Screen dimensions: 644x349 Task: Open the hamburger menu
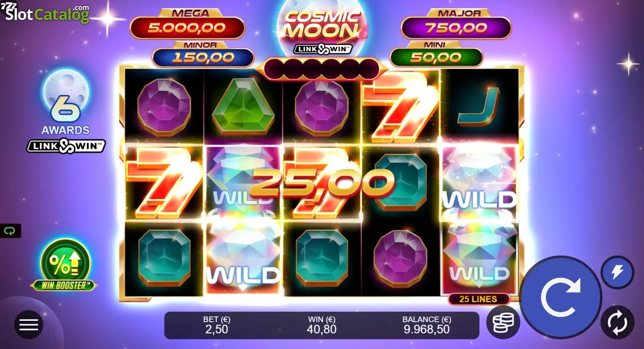click(x=29, y=324)
